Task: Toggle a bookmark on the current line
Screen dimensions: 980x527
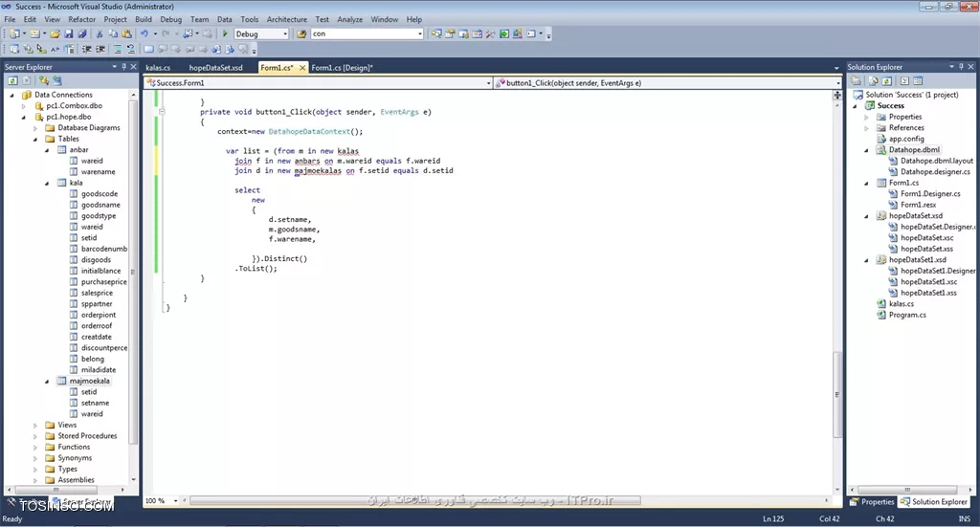Action: point(148,49)
